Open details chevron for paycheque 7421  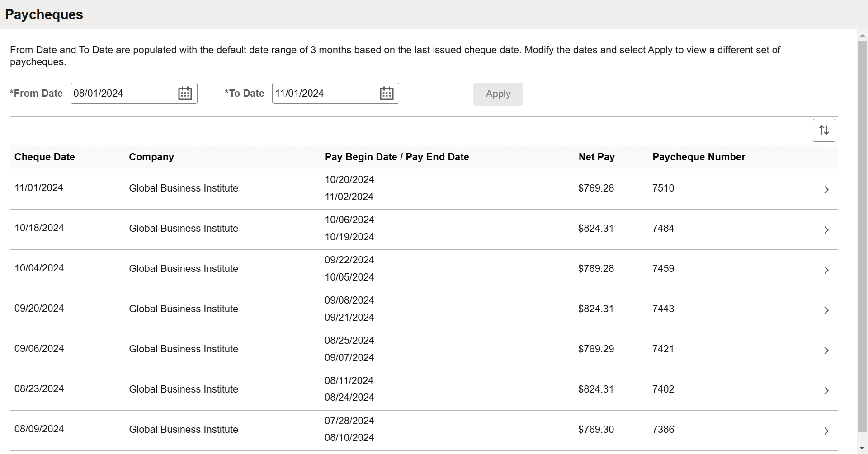tap(826, 351)
